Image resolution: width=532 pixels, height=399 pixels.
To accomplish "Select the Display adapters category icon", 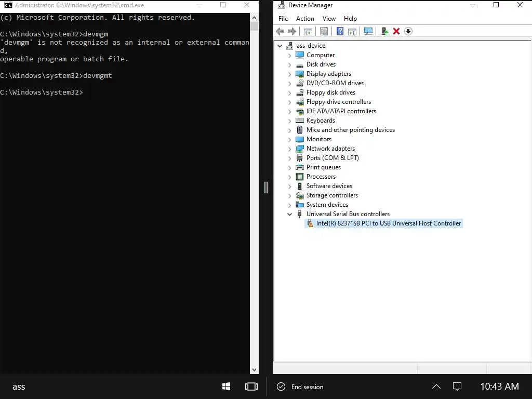I will tap(300, 74).
